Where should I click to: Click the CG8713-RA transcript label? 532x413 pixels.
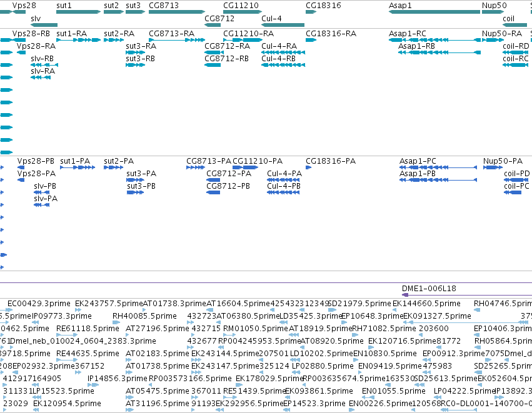pos(172,34)
